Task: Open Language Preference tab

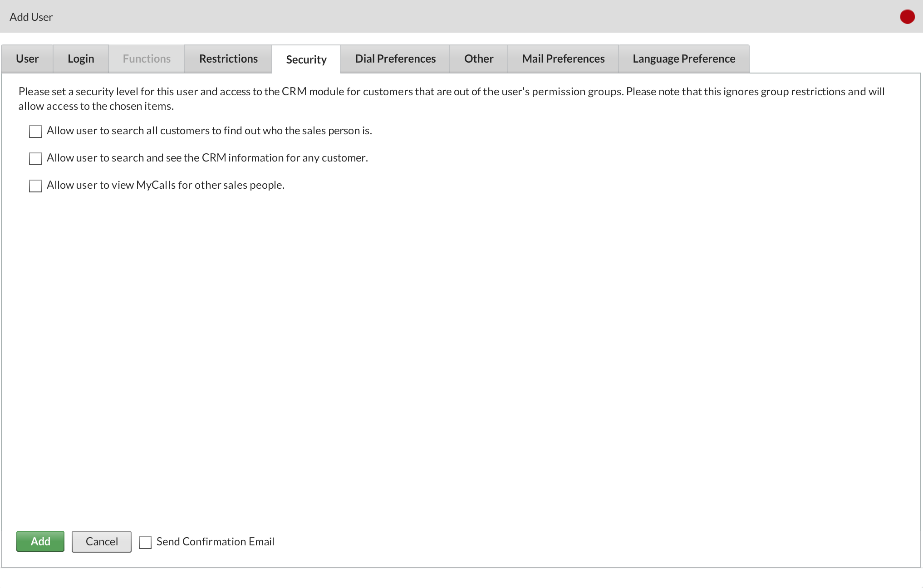Action: [x=683, y=59]
